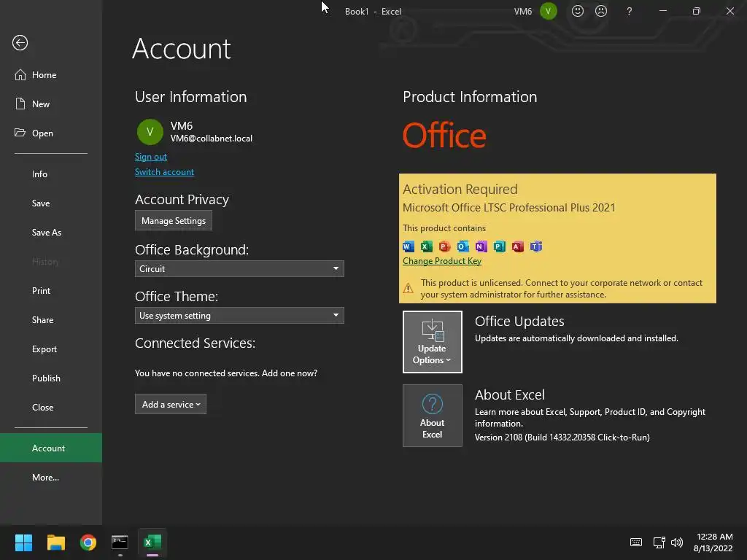
Task: Go back using the back arrow icon
Action: coord(20,43)
